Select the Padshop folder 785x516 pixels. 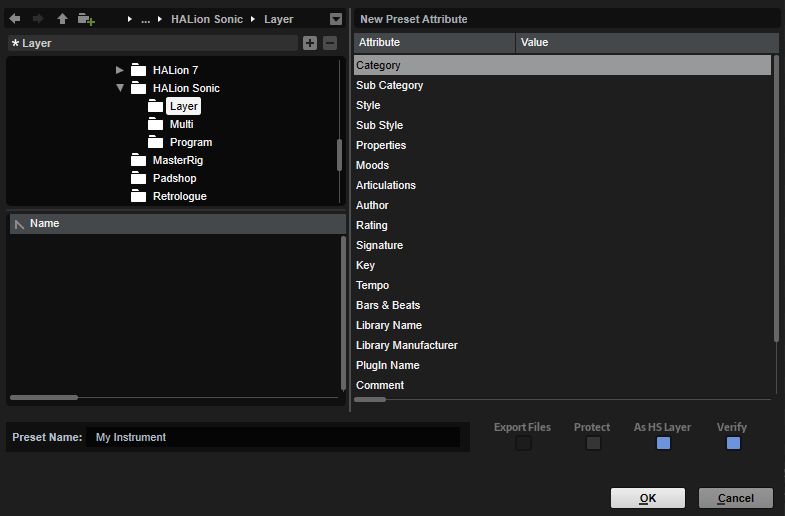(x=174, y=178)
